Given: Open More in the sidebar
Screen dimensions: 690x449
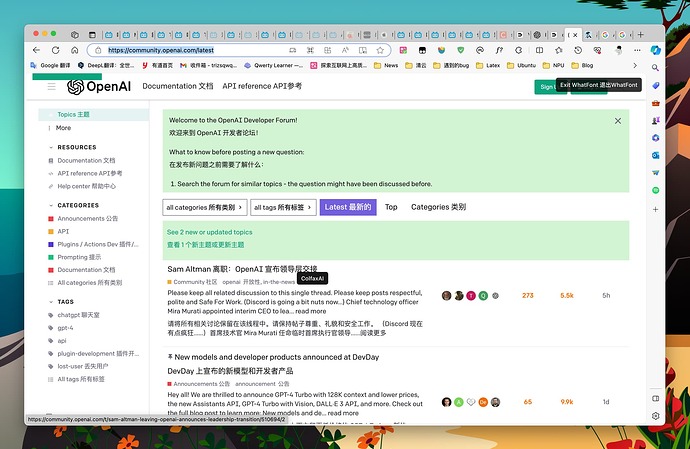Looking at the screenshot, I should pos(63,128).
